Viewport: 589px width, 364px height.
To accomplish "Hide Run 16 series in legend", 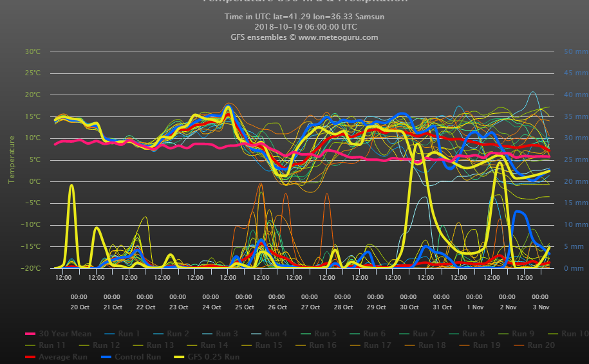I will [316, 345].
